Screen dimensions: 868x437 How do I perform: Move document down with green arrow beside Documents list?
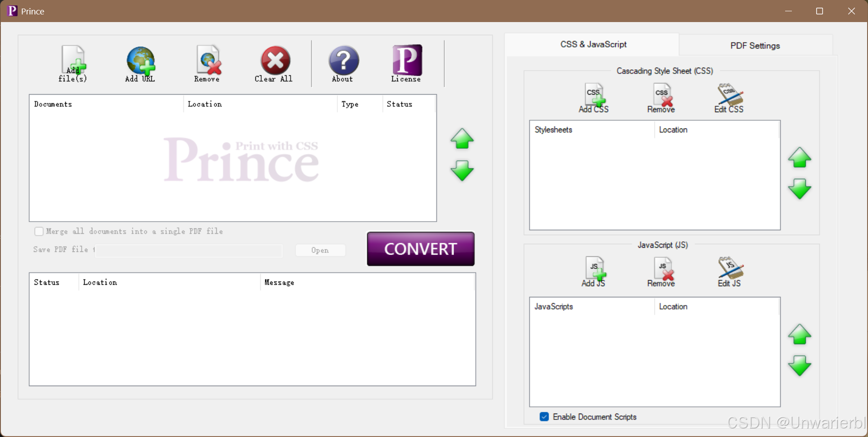pos(462,171)
